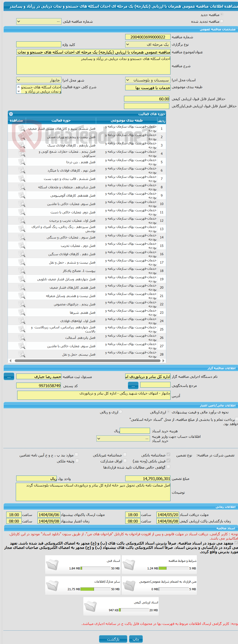Open the view icon for activity row 20
Image resolution: width=238 pixels, height=644 pixels.
[22, 287]
